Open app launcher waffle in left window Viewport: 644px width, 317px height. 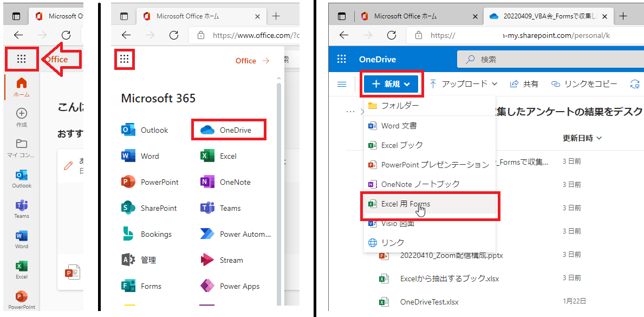point(21,60)
